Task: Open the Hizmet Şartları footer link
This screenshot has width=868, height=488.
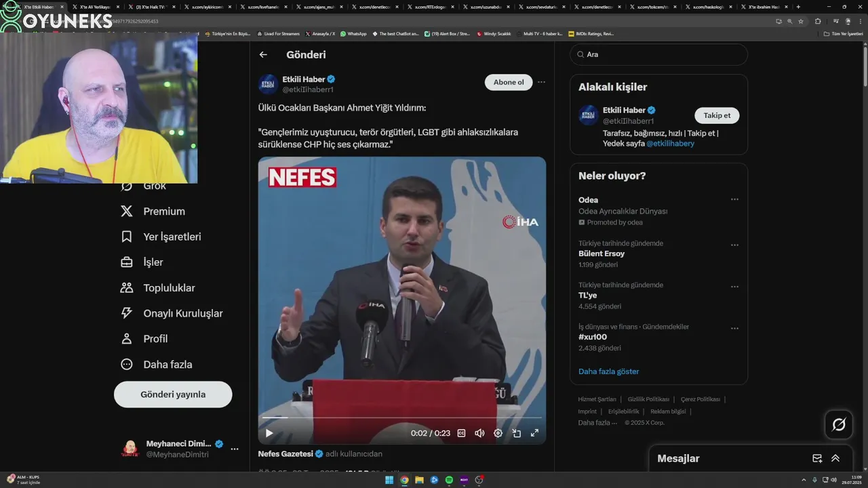Action: pos(597,399)
